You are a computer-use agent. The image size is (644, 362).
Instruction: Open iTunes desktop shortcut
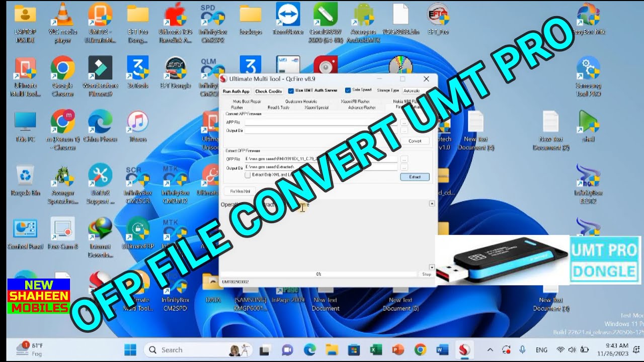pyautogui.click(x=137, y=126)
